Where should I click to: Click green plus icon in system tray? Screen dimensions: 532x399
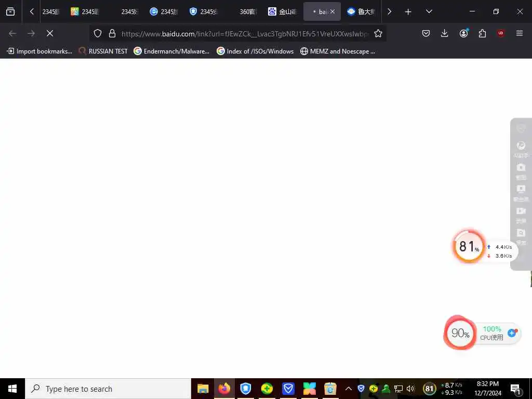374,389
